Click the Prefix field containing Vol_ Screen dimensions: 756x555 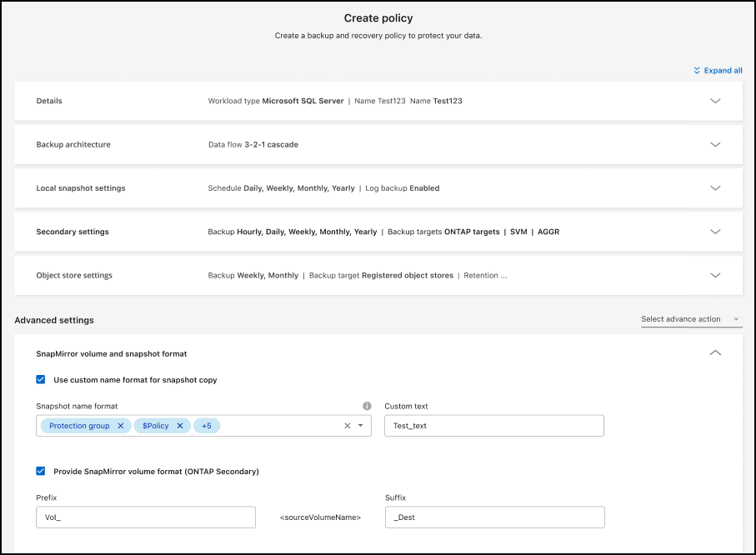[x=145, y=517]
